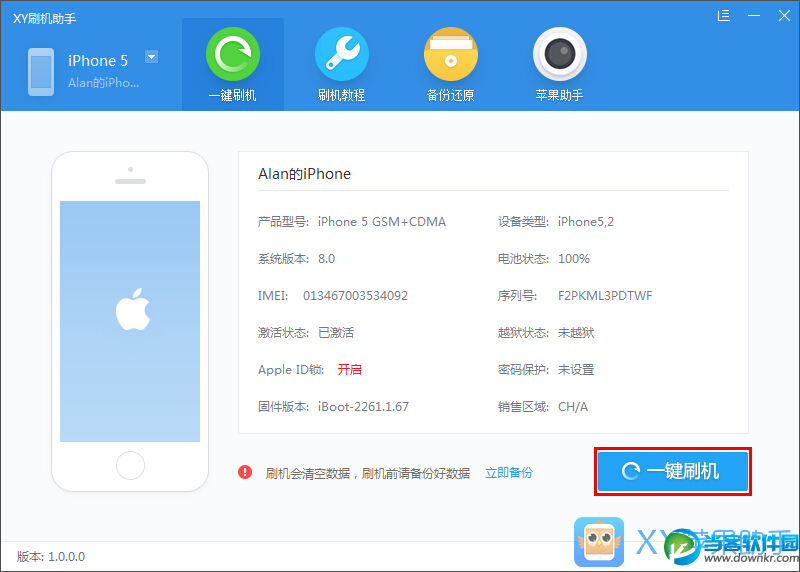Click device type value iPhone5,2
Screen dimensions: 800x572
(586, 222)
